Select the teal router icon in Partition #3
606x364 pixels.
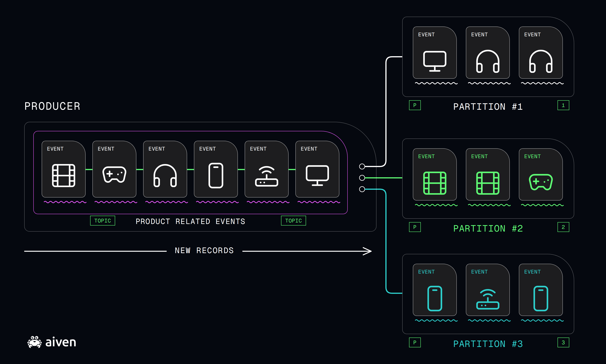pos(488,299)
